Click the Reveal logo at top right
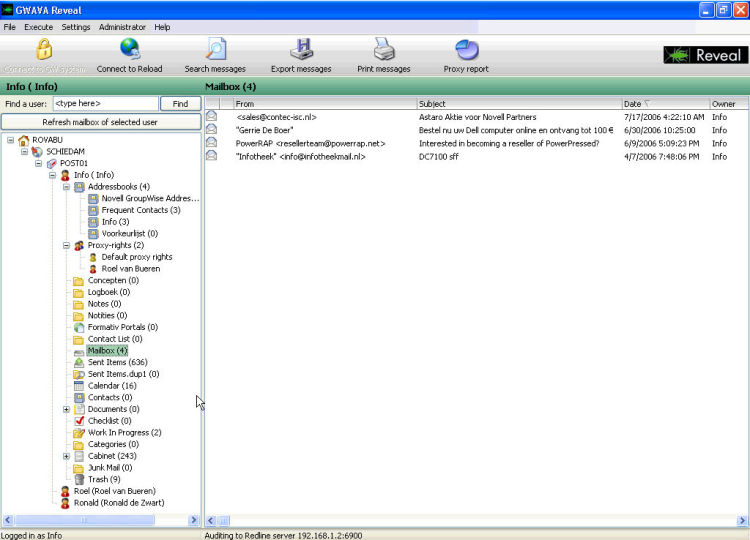 (705, 55)
